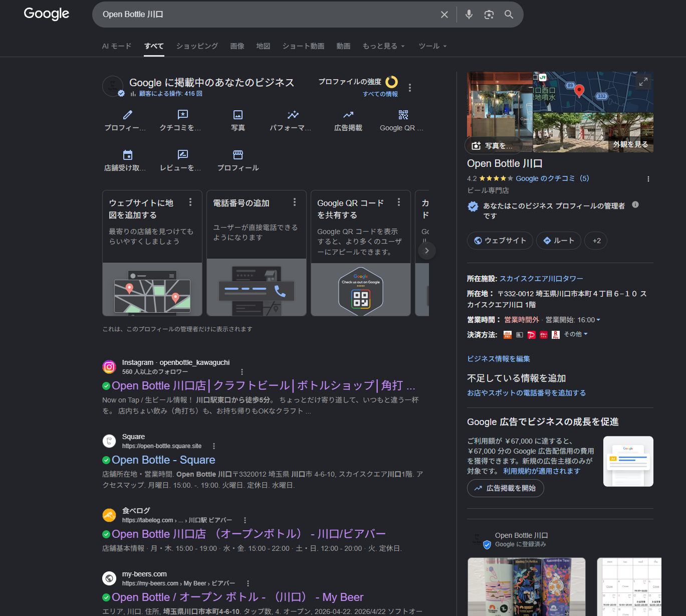
Task: Open the ビジネス情報を編集 link
Action: tap(499, 359)
